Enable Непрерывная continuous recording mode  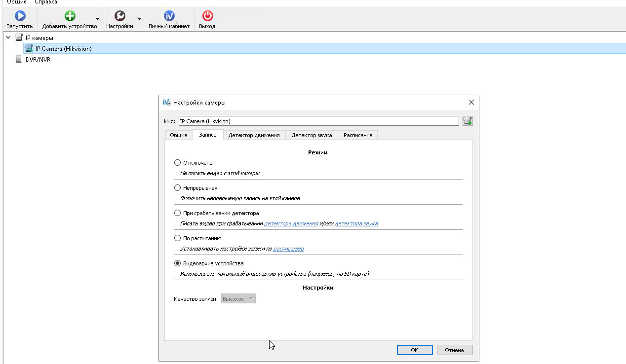(x=178, y=188)
